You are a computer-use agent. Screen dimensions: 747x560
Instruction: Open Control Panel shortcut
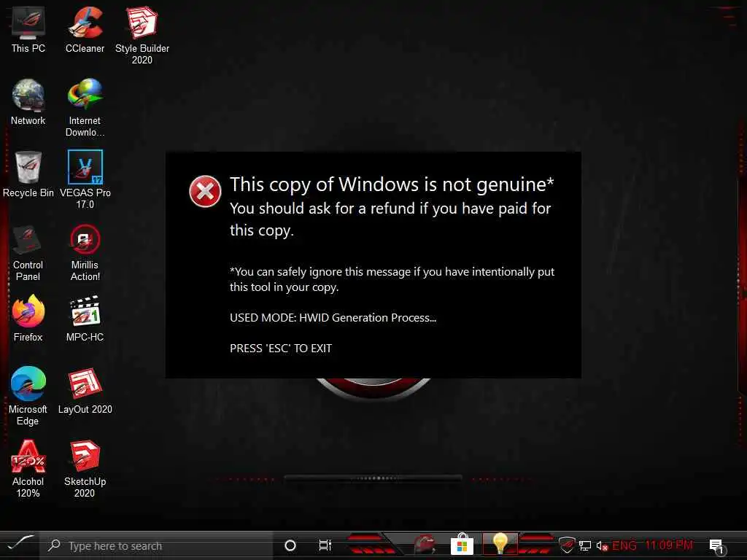(x=28, y=252)
